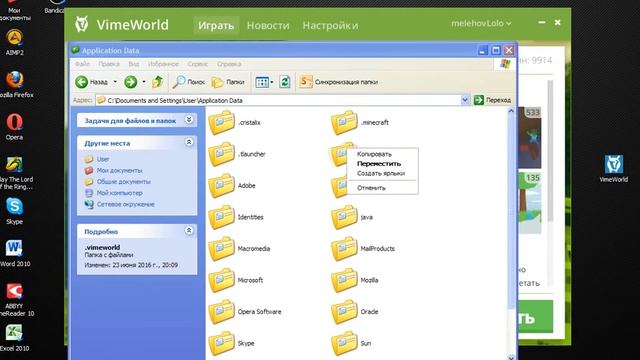Open the Справка menu
Image resolution: width=640 pixels, height=360 pixels.
coord(229,64)
